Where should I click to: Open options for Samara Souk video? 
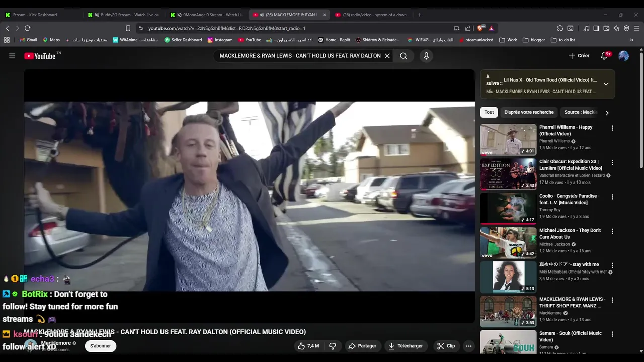612,334
